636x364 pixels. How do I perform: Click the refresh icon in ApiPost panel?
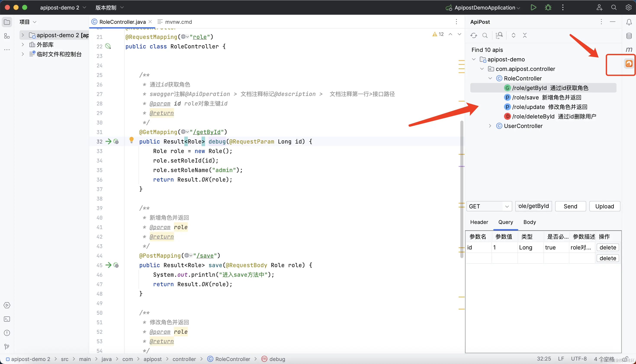(473, 35)
